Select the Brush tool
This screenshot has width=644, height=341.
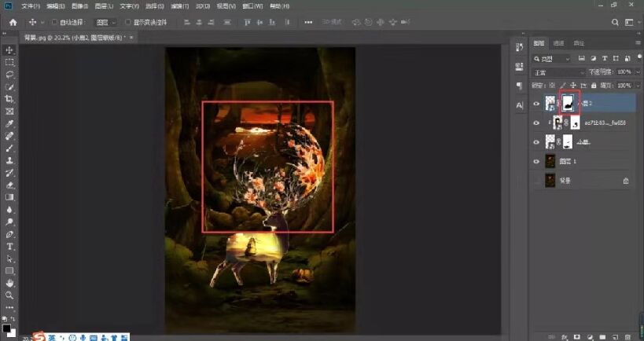[9, 148]
